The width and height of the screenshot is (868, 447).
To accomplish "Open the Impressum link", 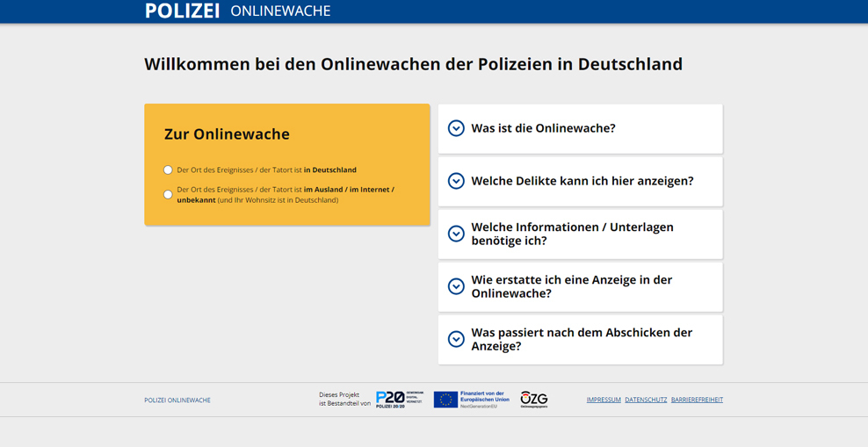I will (x=604, y=400).
